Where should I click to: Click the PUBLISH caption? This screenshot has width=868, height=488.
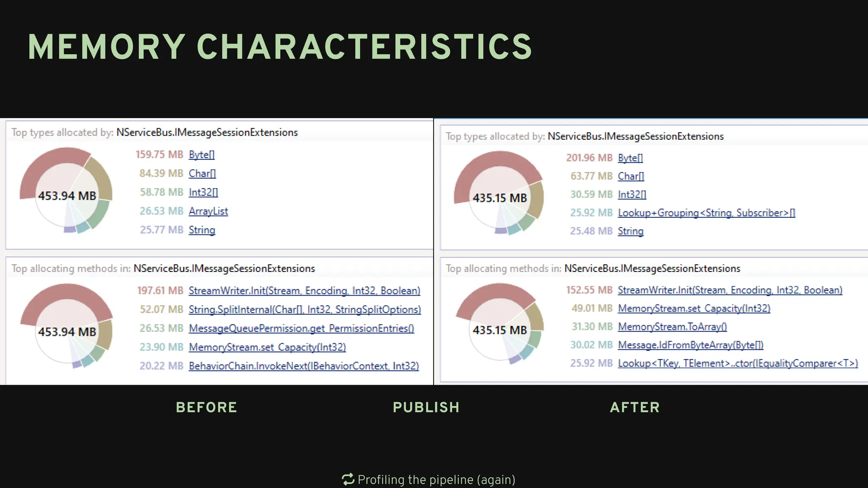pyautogui.click(x=426, y=408)
